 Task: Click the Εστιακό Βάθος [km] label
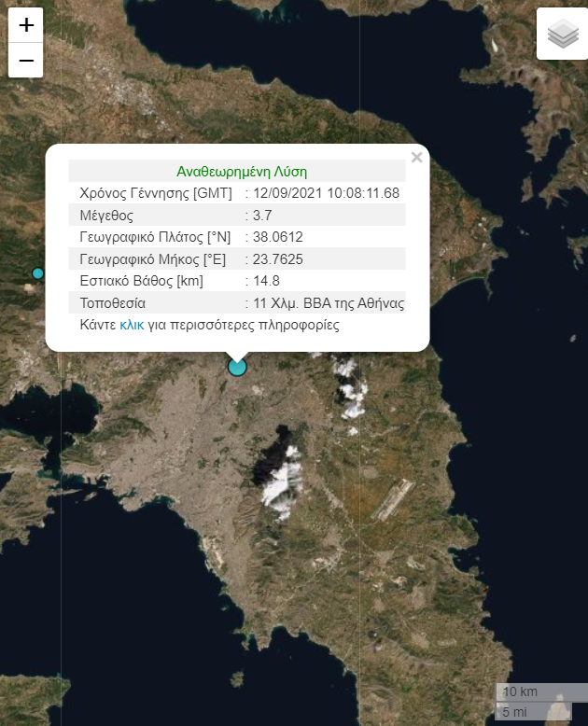pyautogui.click(x=141, y=281)
